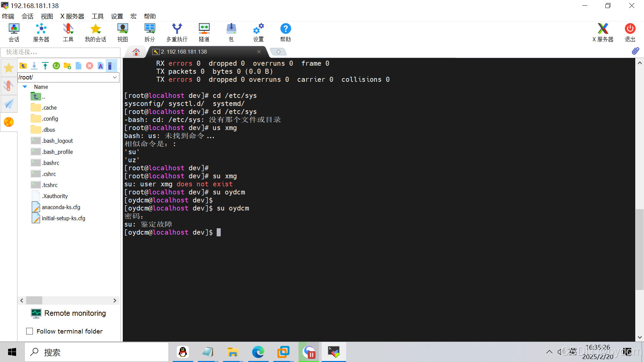This screenshot has width=644, height=362.
Task: Open the 工具 menu in menu bar
Action: (97, 16)
